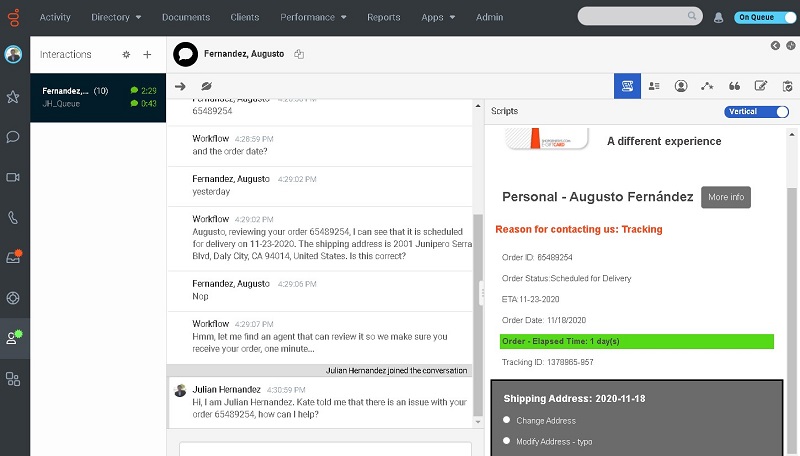This screenshot has width=800, height=456.
Task: Click the chat icon beside Fernandez, Augusto header
Action: [185, 54]
